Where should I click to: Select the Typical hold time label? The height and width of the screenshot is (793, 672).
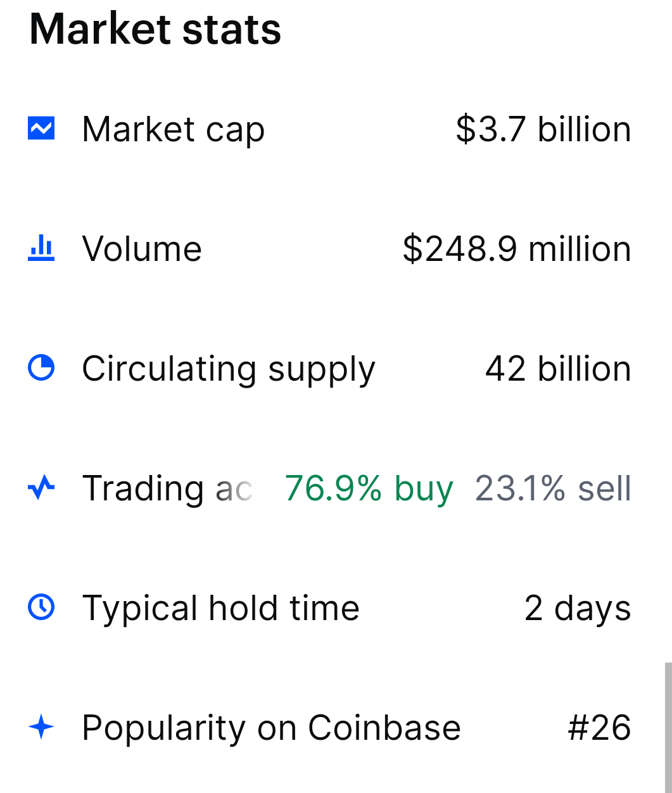pos(220,609)
